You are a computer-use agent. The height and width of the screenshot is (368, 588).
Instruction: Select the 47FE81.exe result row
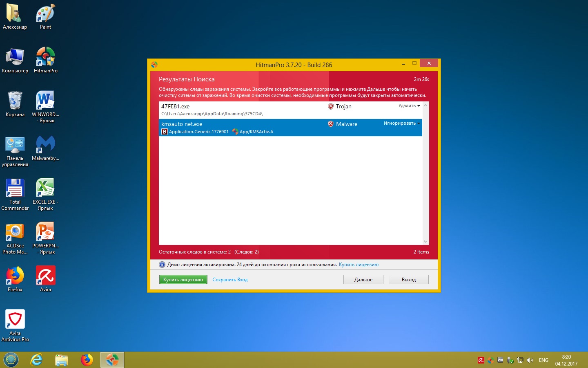tap(290, 110)
